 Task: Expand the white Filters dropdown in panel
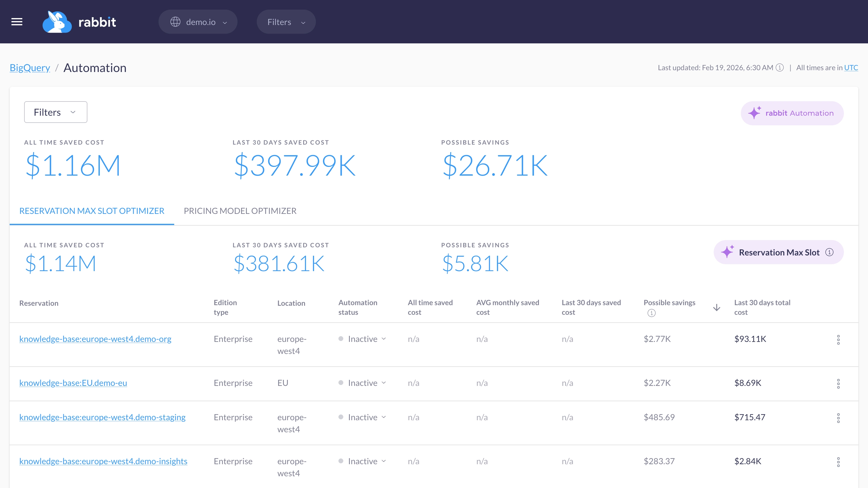tap(55, 112)
